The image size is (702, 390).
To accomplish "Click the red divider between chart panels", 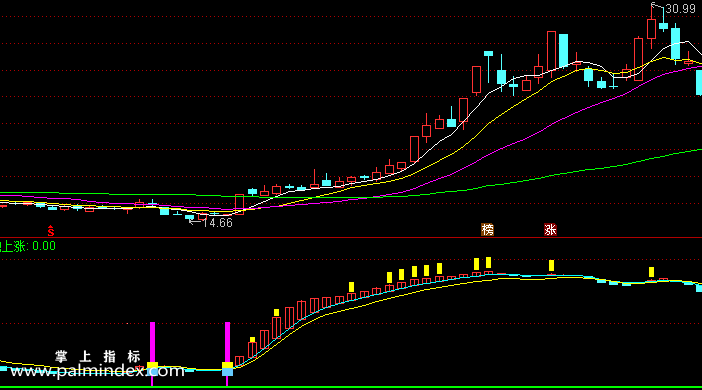I will [x=351, y=238].
